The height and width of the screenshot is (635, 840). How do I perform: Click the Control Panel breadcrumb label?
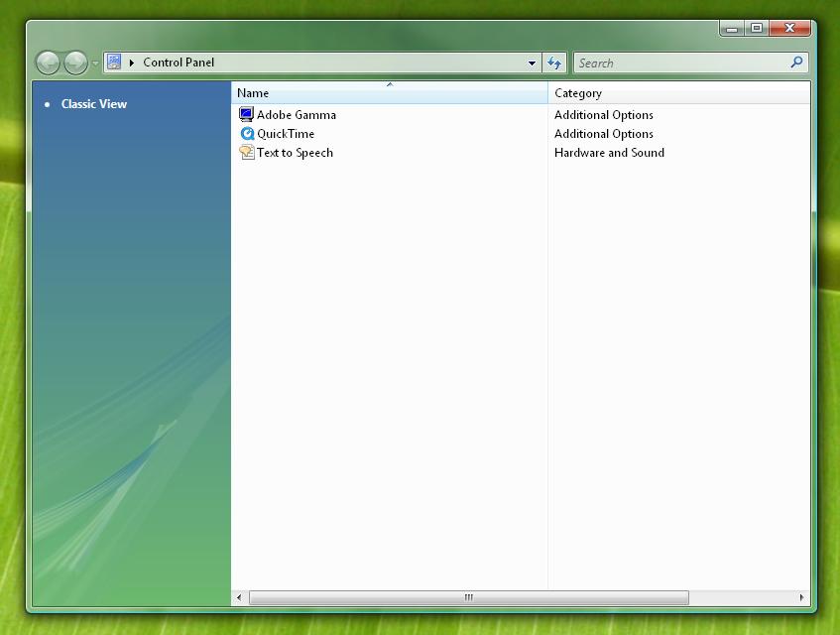[179, 62]
